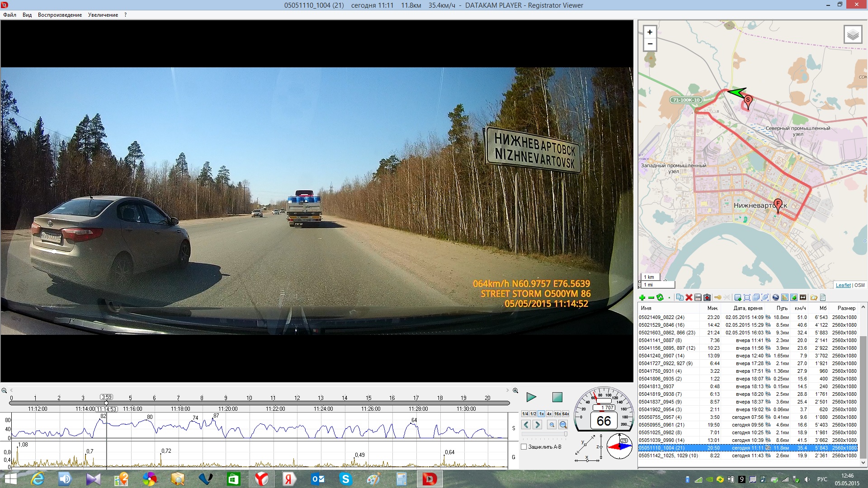Click the green refresh arrows icon

[x=660, y=297]
